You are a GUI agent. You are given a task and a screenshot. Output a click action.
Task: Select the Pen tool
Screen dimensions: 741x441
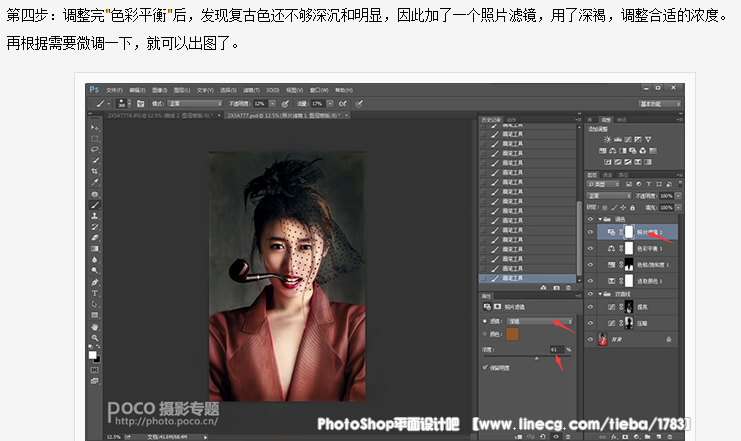coord(95,282)
